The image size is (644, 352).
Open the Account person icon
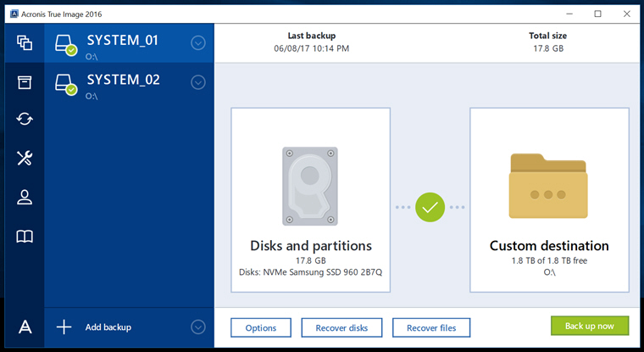(x=25, y=198)
